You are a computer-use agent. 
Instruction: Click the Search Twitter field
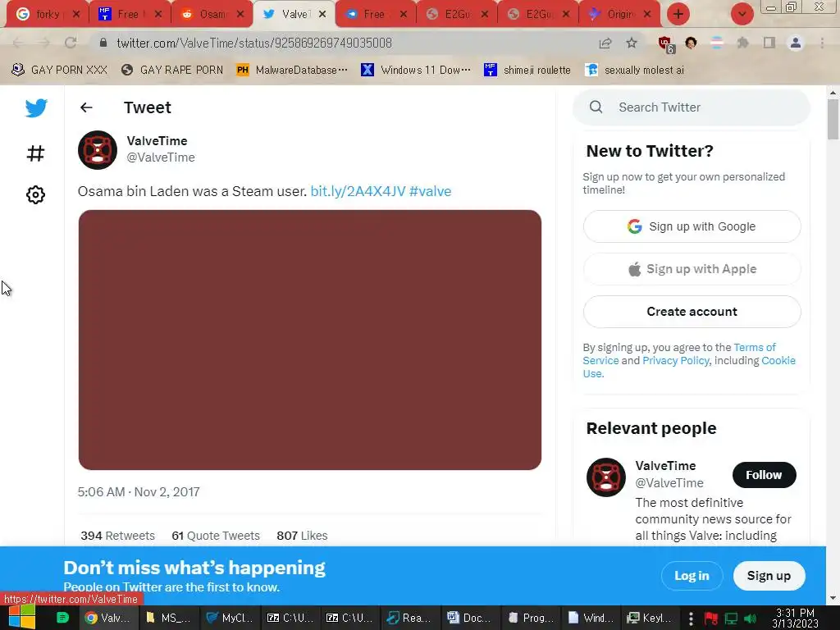tap(691, 107)
